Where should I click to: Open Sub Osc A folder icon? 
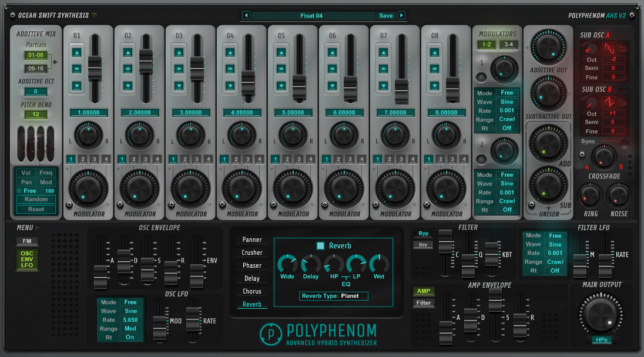(x=622, y=49)
